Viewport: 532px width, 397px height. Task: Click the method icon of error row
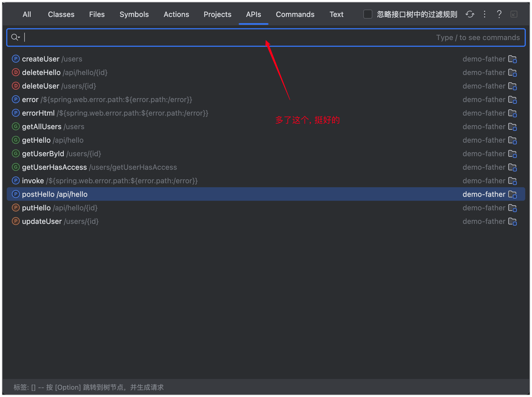(16, 99)
